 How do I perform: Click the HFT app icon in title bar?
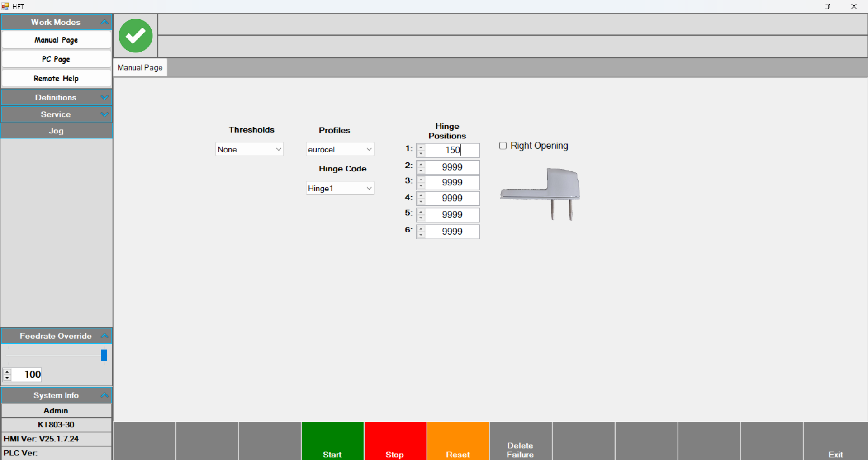(5, 6)
